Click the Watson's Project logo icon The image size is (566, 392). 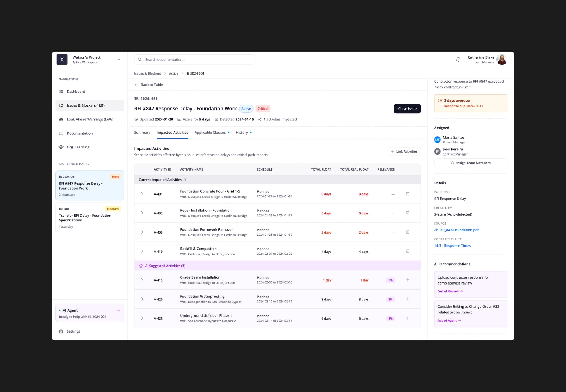pyautogui.click(x=62, y=59)
